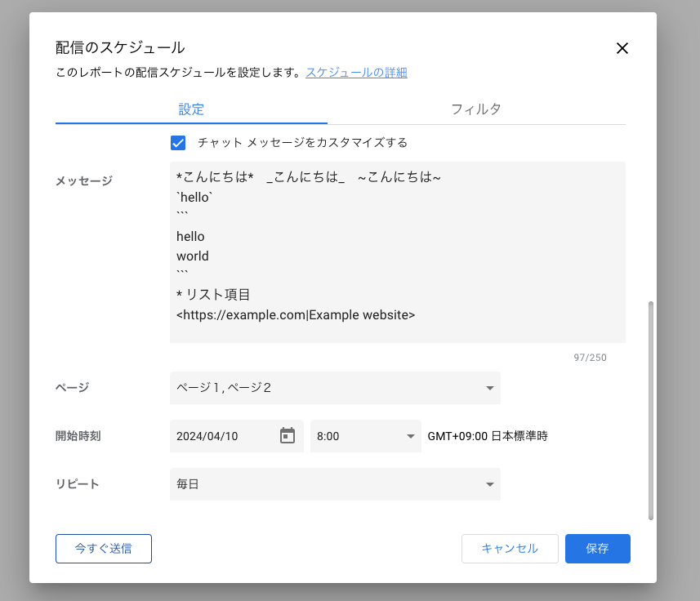Expand the ページ dropdown
Screen dimensions: 700x601
tap(335, 388)
